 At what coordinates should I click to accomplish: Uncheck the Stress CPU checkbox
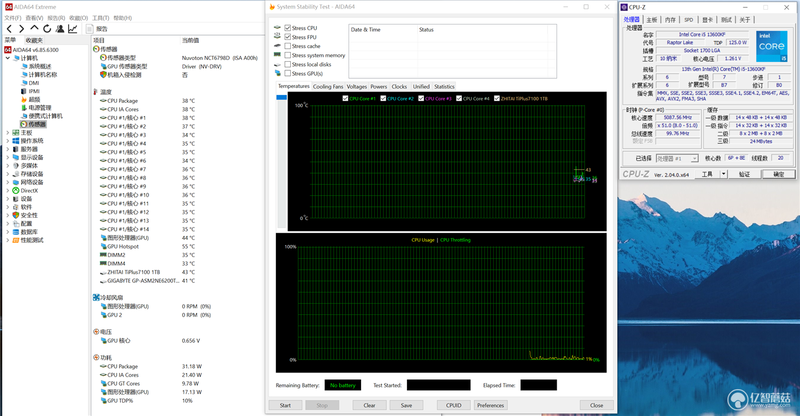click(288, 28)
